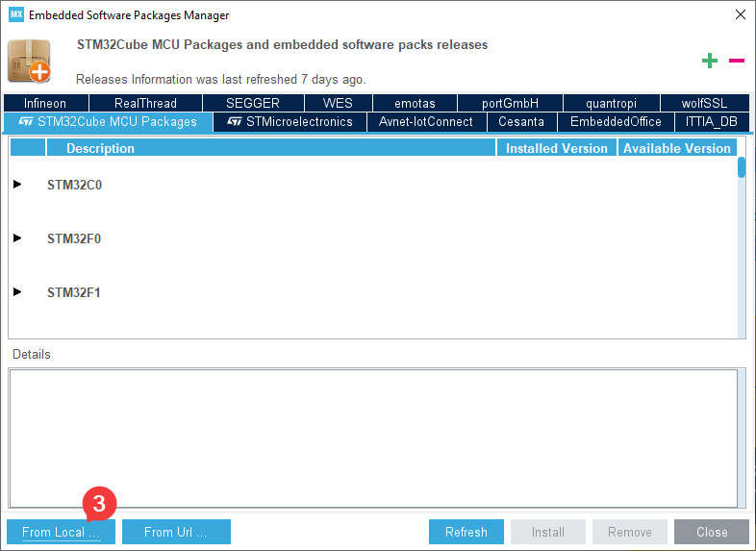Viewport: 756px width, 551px height.
Task: Click the pink minus collapse-all icon
Action: pyautogui.click(x=737, y=62)
